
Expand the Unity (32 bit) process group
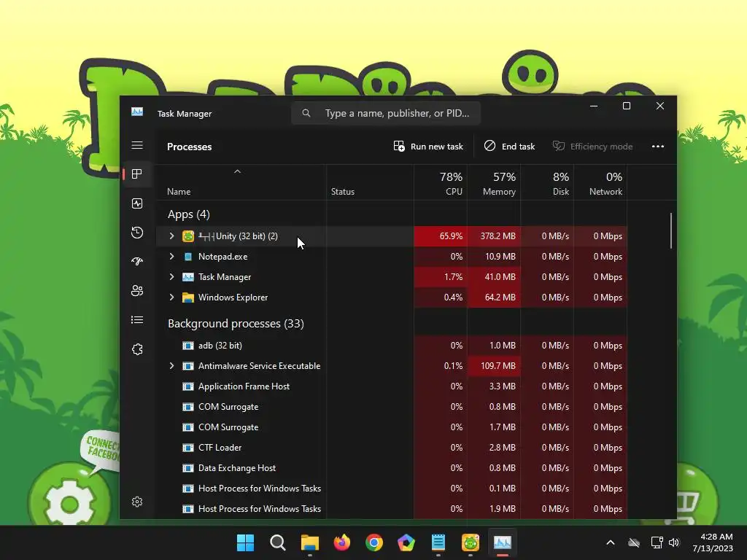tap(171, 236)
